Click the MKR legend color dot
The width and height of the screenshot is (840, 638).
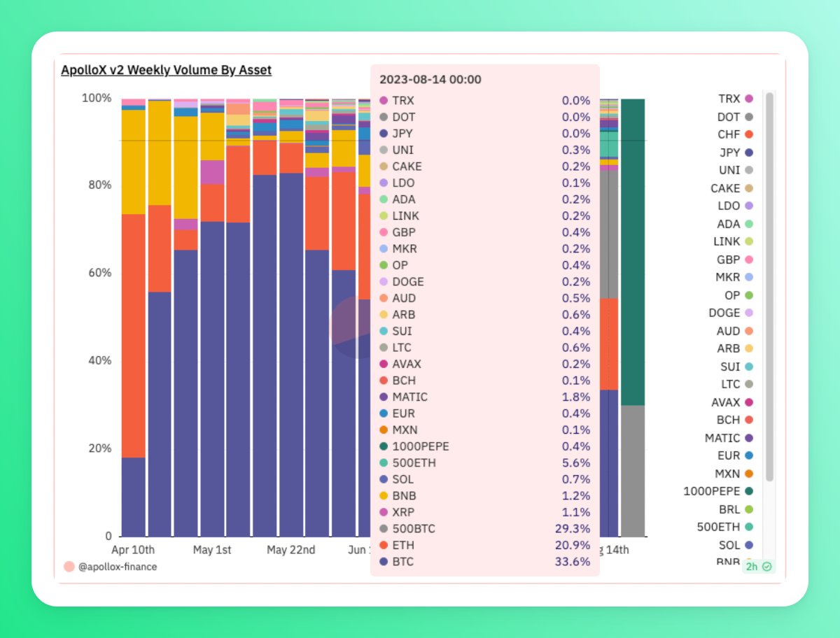[749, 277]
